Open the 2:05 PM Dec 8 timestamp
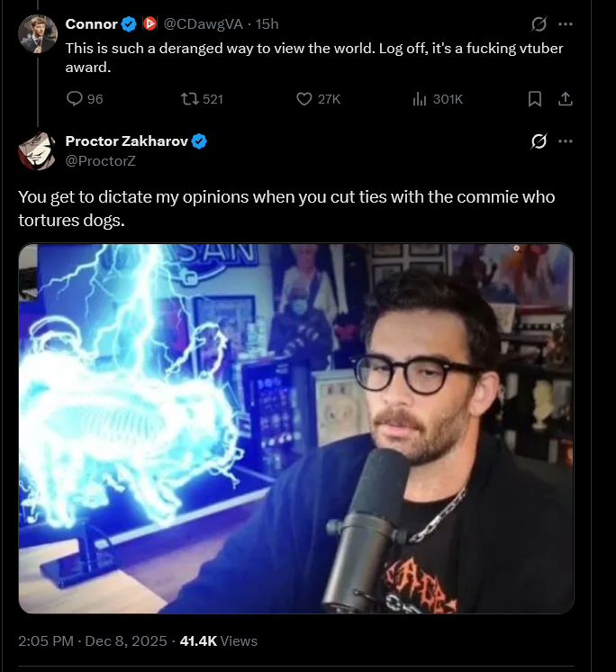This screenshot has width=616, height=672. pyautogui.click(x=93, y=640)
